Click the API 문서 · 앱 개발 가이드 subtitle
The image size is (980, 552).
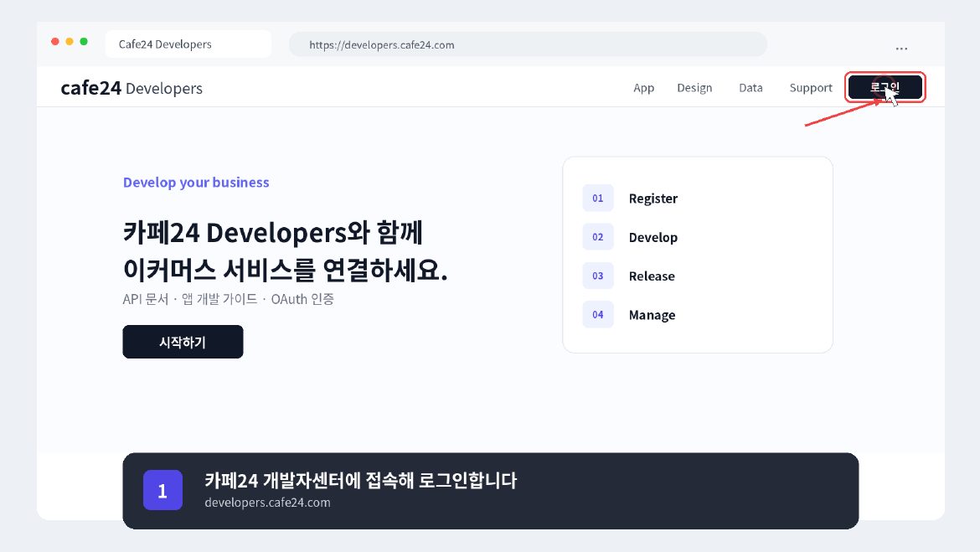coord(228,299)
